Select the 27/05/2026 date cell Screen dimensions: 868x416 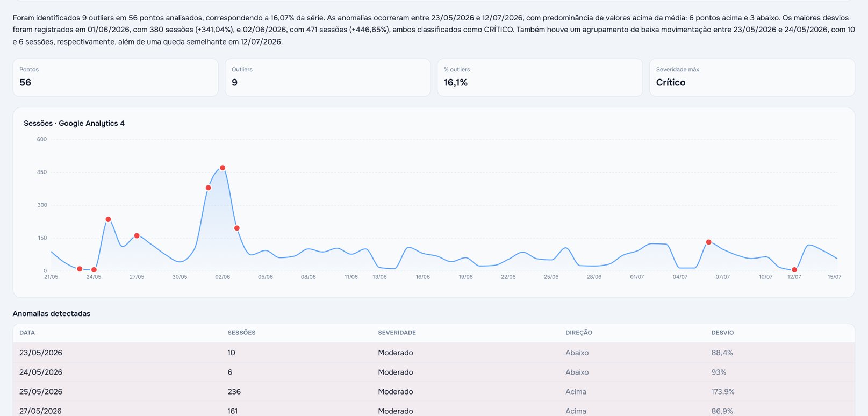[x=41, y=411]
